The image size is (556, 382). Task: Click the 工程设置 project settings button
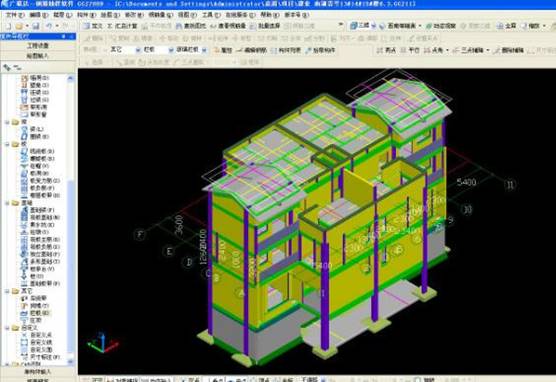38,45
